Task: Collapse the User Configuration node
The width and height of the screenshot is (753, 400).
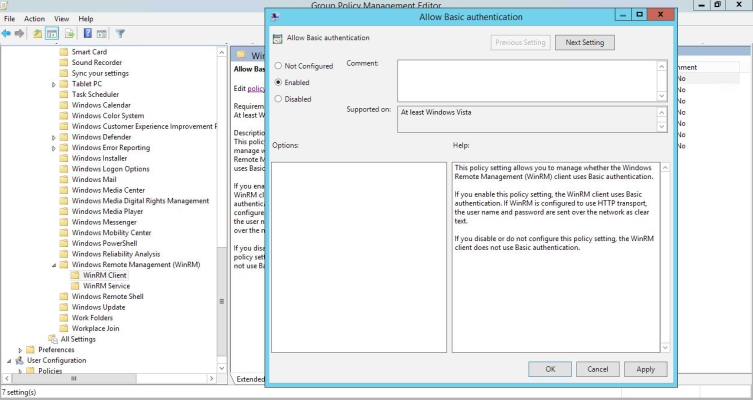Action: (x=9, y=361)
